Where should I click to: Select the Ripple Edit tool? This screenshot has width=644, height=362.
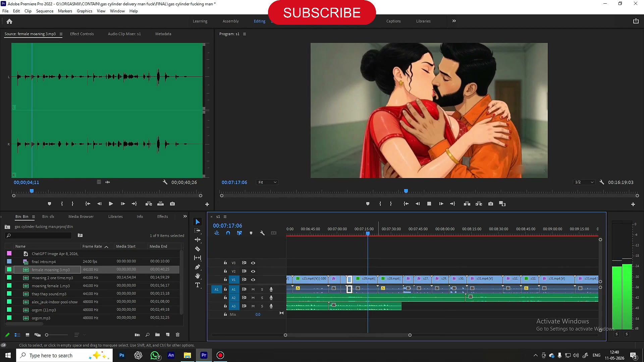pyautogui.click(x=198, y=240)
